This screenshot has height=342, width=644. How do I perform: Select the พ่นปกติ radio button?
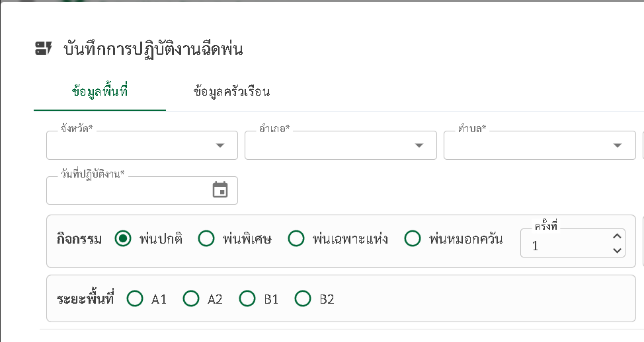tap(123, 238)
